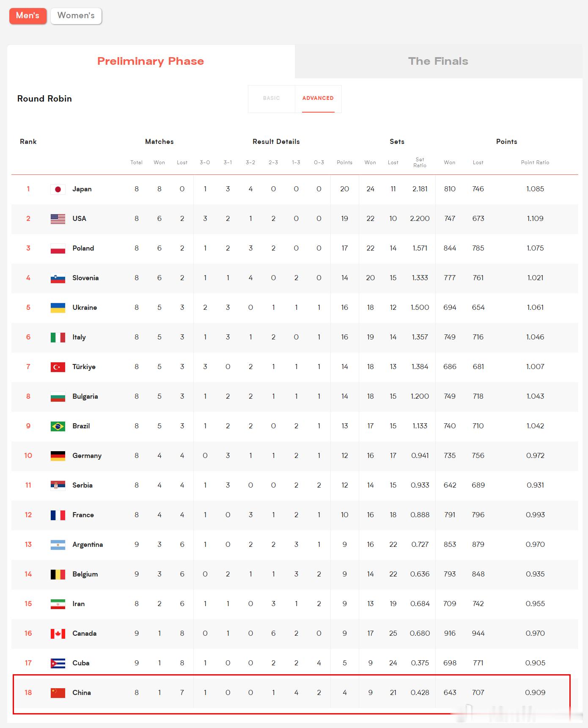Open the France team name link

click(83, 515)
